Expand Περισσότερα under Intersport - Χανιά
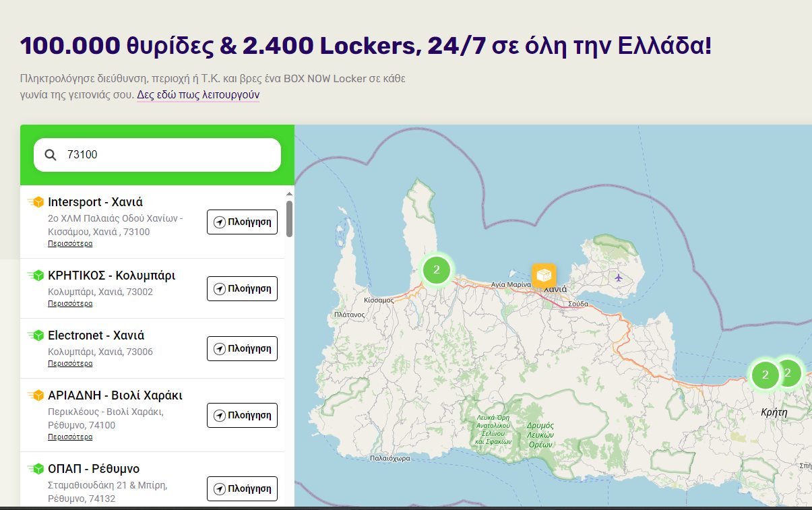 [x=70, y=244]
